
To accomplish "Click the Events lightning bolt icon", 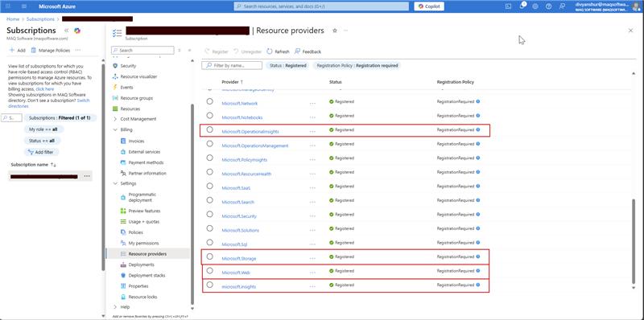I will point(115,88).
